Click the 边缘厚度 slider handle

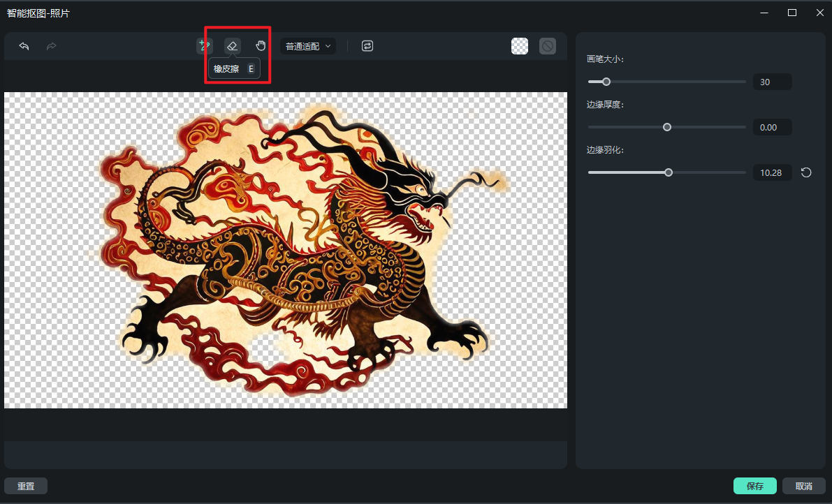click(667, 127)
